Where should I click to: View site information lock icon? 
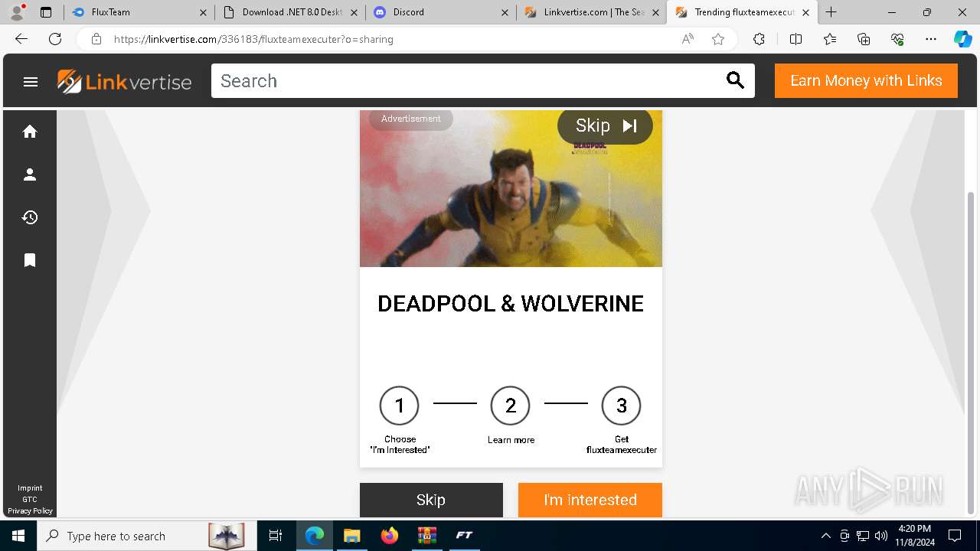pyautogui.click(x=96, y=39)
